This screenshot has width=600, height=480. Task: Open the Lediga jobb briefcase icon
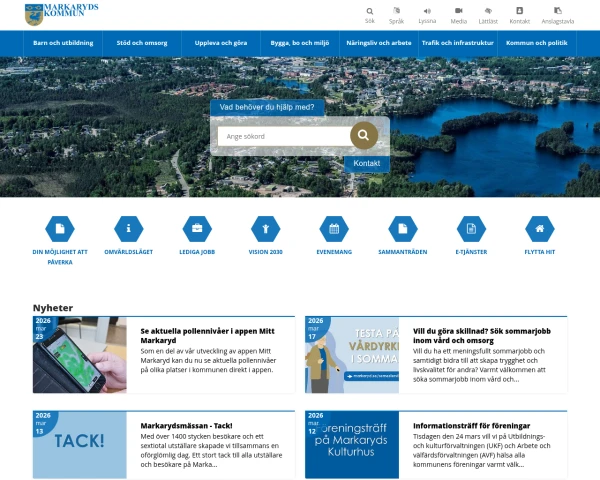click(197, 229)
